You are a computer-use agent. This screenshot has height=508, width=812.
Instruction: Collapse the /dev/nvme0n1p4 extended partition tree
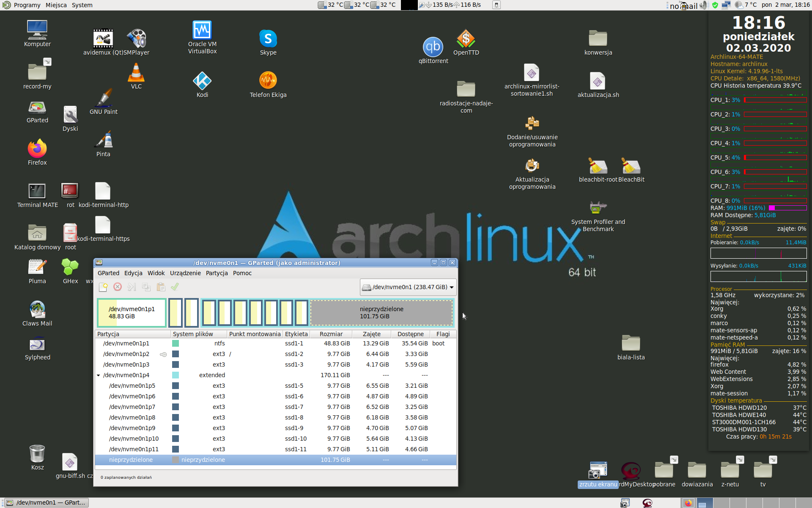(x=99, y=375)
